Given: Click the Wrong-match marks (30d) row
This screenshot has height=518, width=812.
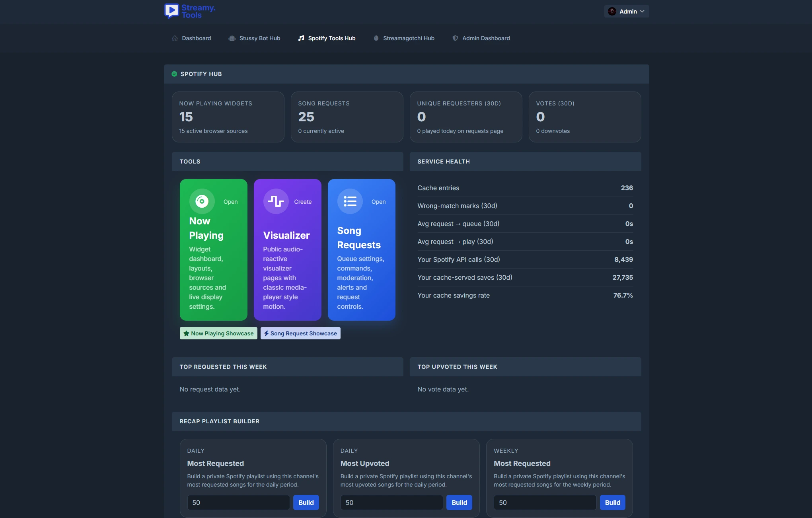Looking at the screenshot, I should pyautogui.click(x=525, y=206).
